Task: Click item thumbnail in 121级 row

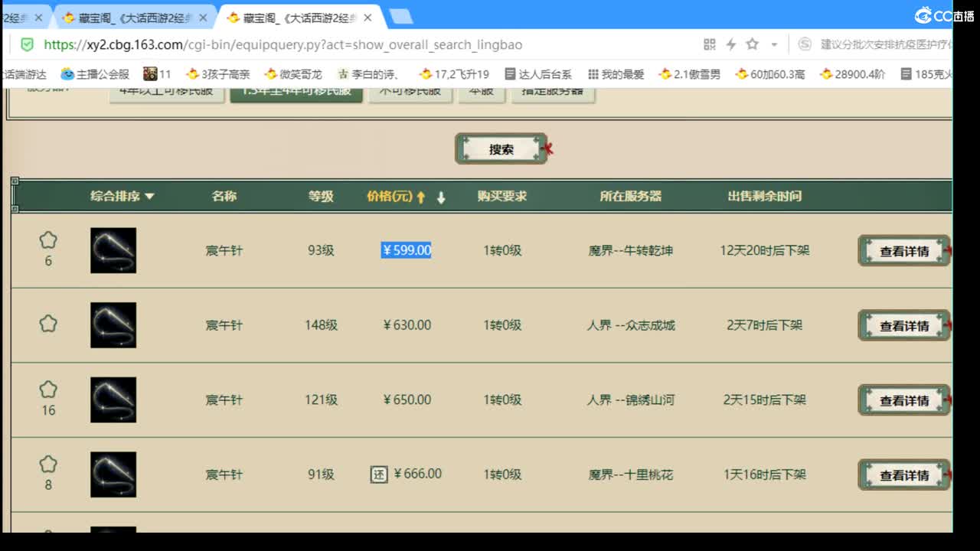Action: [x=113, y=399]
